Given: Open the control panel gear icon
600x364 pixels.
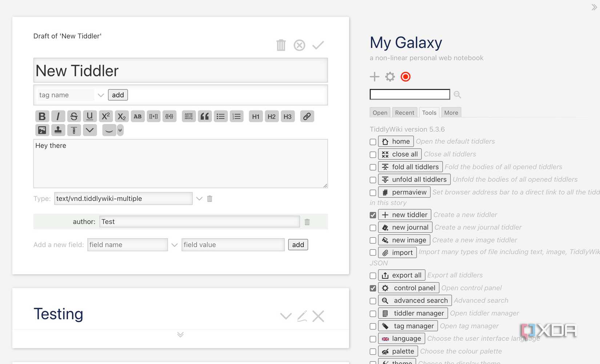Looking at the screenshot, I should click(x=390, y=76).
